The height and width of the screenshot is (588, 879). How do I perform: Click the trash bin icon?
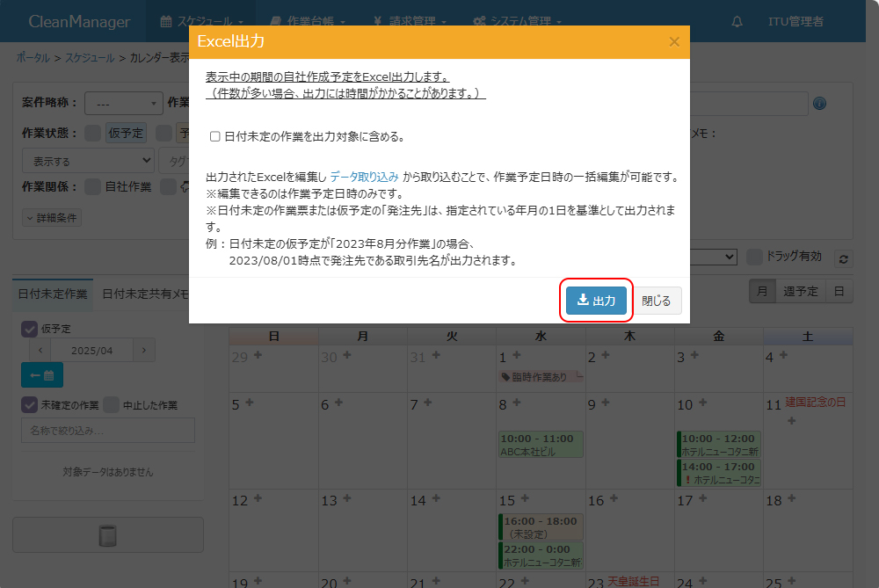(107, 535)
